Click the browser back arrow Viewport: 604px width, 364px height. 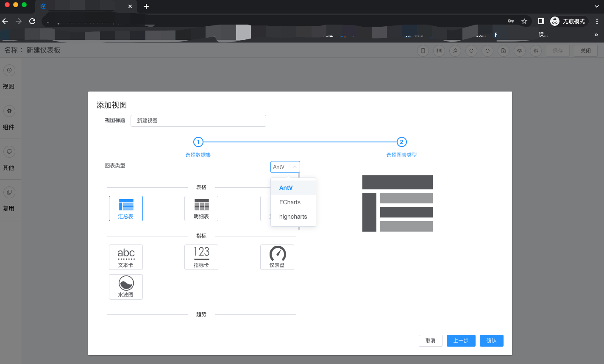pos(5,21)
